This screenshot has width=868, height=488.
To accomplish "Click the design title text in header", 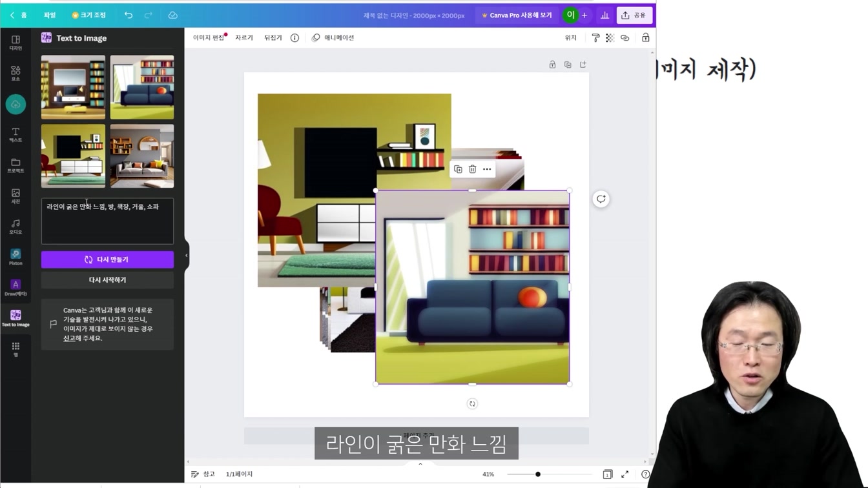I will click(414, 15).
